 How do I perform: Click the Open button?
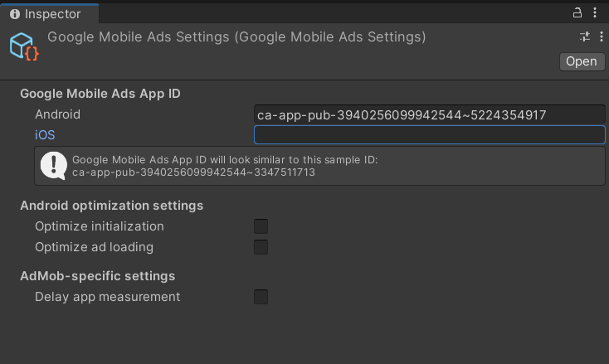click(582, 61)
